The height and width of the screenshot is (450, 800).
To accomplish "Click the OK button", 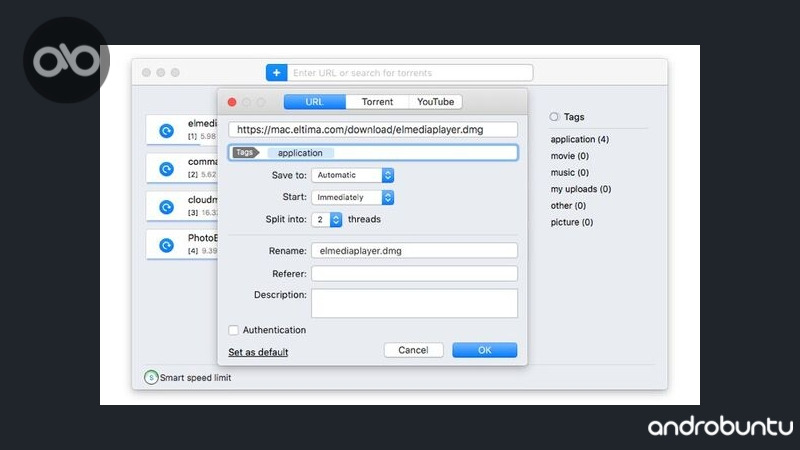I will (485, 350).
